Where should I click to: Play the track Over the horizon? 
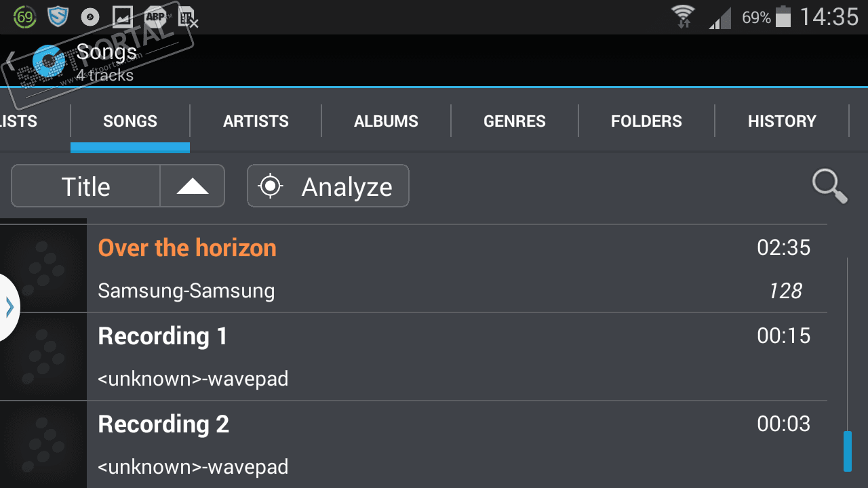(187, 248)
